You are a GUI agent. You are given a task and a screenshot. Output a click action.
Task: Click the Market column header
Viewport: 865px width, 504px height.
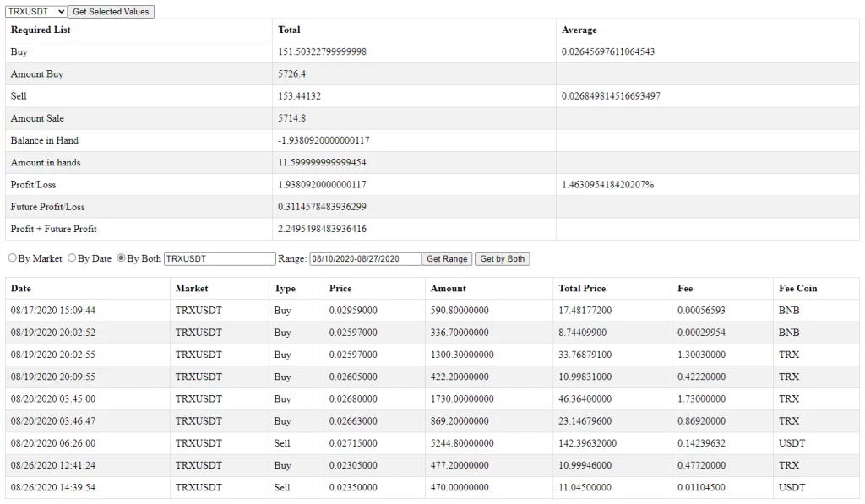192,289
